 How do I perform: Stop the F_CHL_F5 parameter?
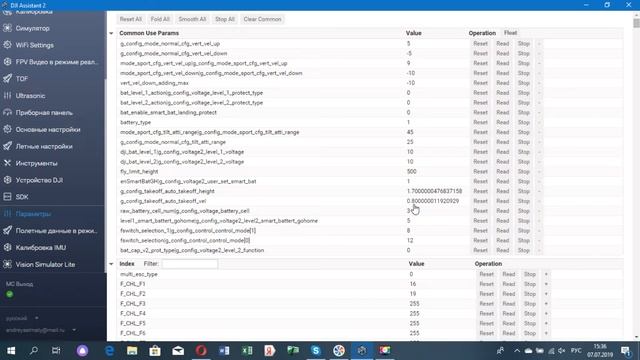[530, 323]
